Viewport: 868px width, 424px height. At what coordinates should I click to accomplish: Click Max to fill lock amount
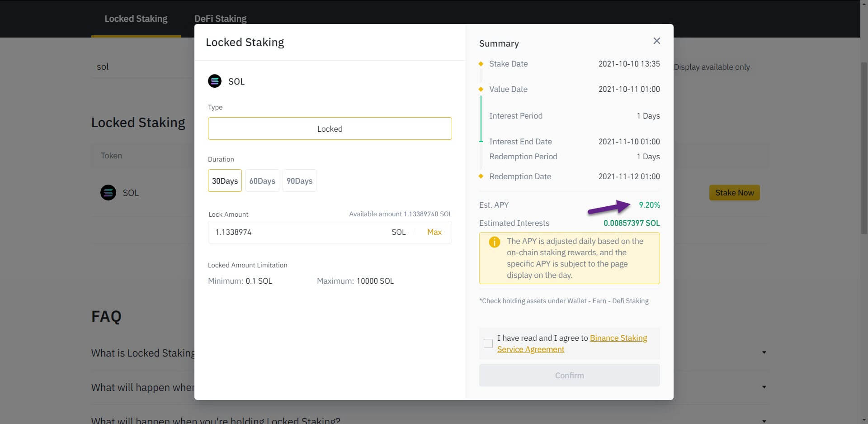click(434, 232)
